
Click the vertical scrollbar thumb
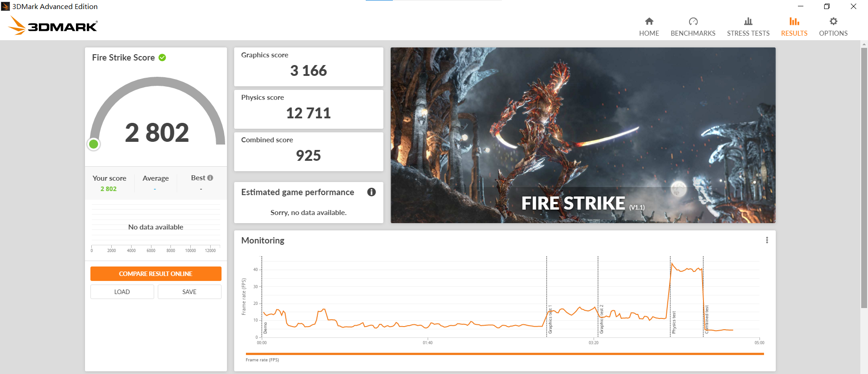tap(864, 178)
